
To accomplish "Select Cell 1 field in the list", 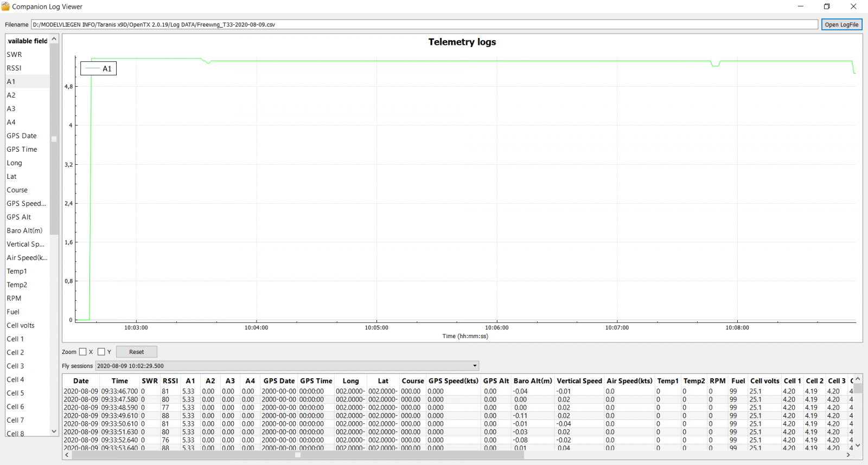I will click(28, 339).
